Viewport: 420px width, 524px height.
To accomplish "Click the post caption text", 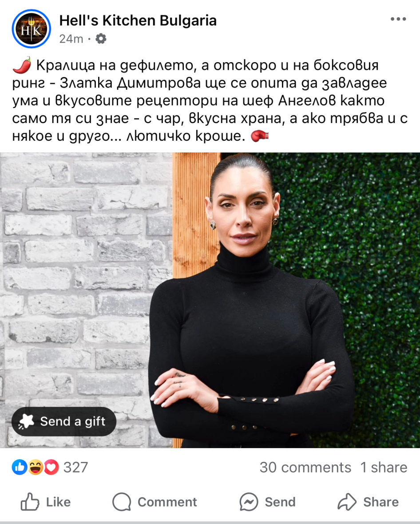I will (210, 100).
